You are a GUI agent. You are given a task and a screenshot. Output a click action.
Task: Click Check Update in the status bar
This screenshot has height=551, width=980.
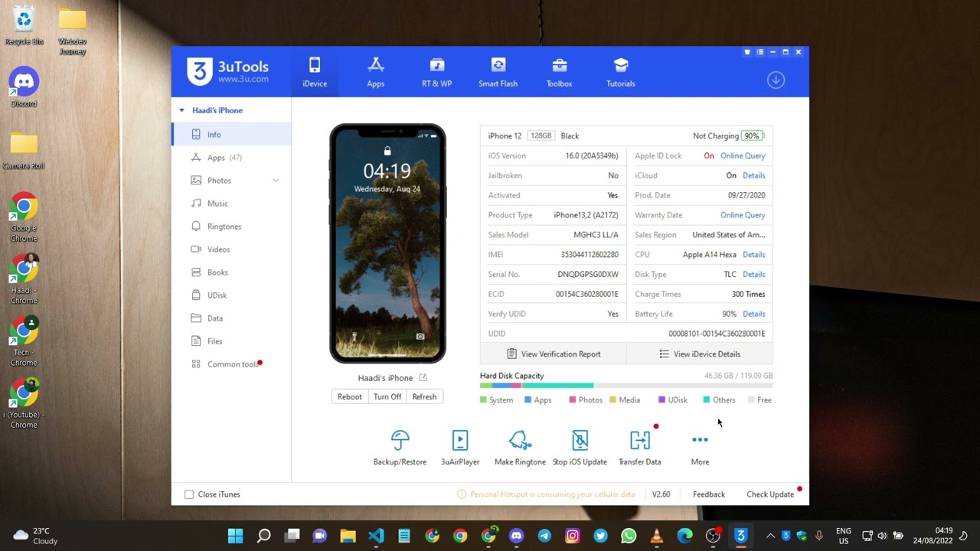pyautogui.click(x=770, y=494)
